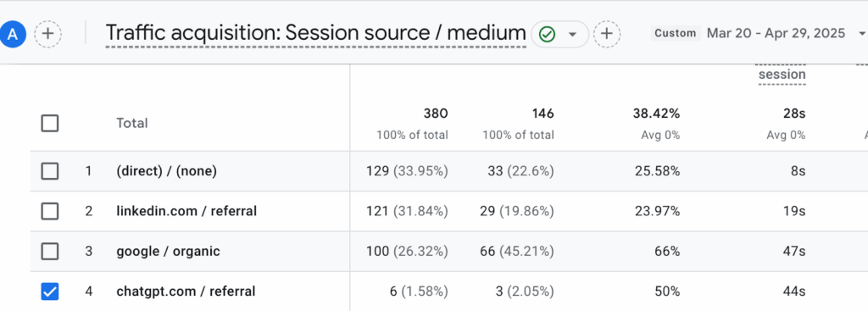
Task: Click the Custom date label
Action: [x=676, y=33]
